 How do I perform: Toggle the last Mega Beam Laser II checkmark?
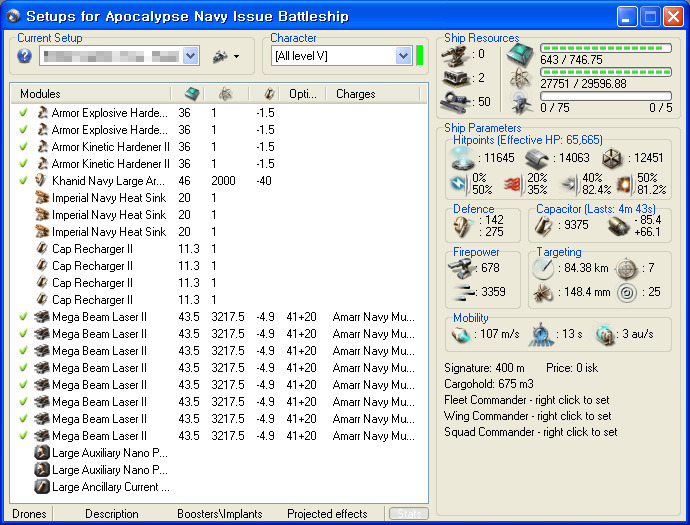pyautogui.click(x=23, y=436)
